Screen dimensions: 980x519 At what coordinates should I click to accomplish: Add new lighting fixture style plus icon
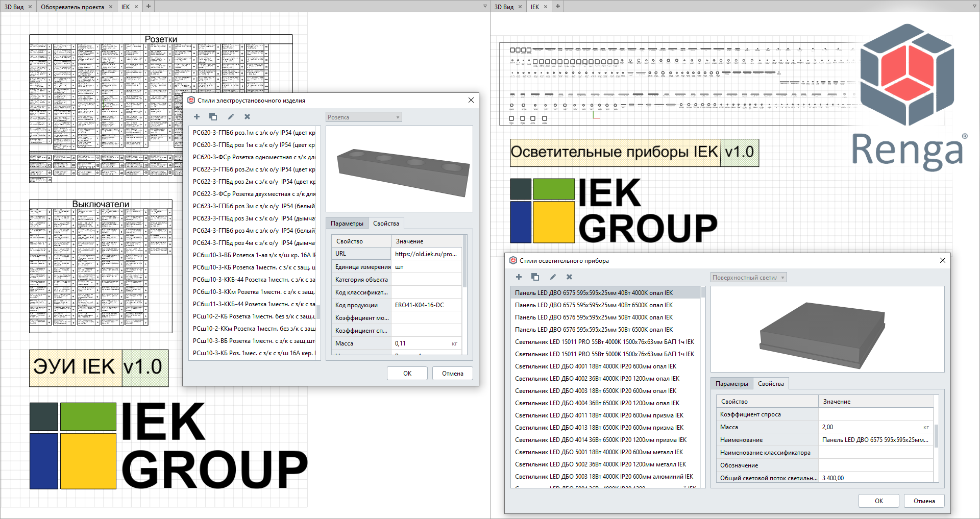coord(519,277)
